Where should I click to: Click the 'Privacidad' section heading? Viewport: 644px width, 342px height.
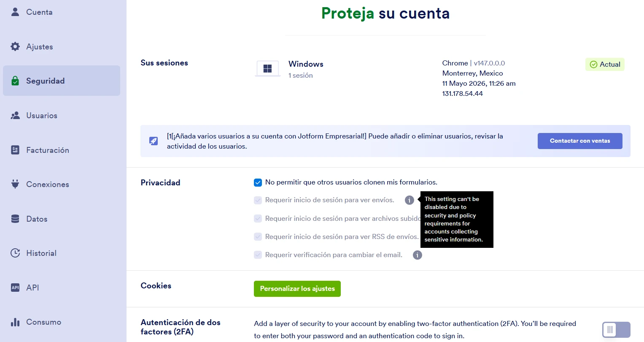160,182
